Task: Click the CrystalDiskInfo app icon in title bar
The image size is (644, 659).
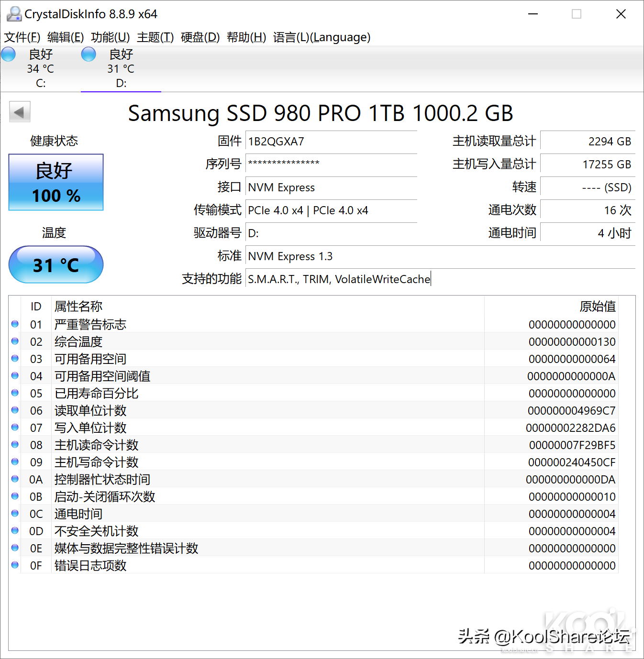Action: 14,14
